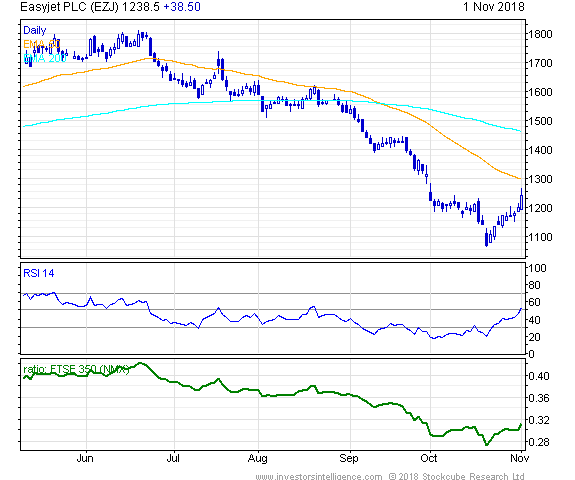Screen dimensions: 575x480
Task: Click the 'ratio: FTSE 350 (NMX)' label
Action: [x=76, y=369]
